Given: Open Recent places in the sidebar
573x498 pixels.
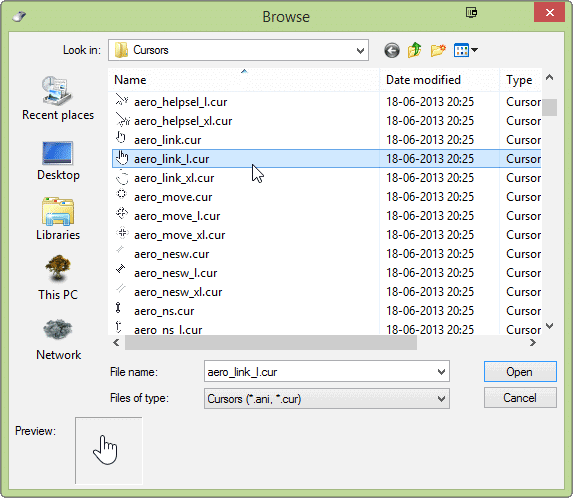Looking at the screenshot, I should pos(58,99).
